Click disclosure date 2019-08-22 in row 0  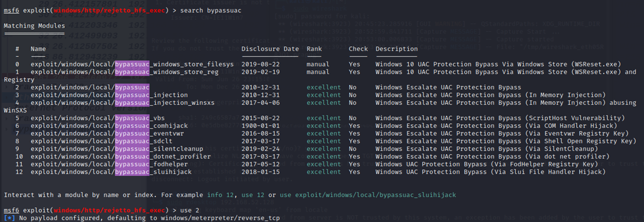(261, 65)
